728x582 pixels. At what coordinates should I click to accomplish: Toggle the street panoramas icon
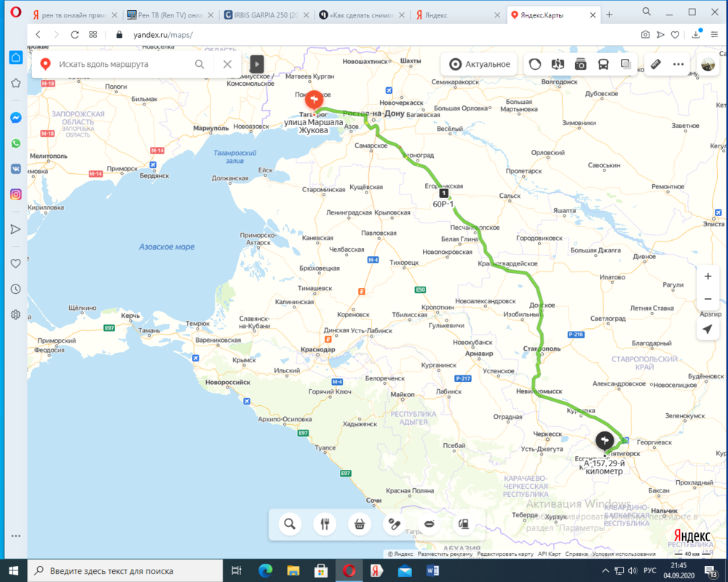click(x=558, y=64)
